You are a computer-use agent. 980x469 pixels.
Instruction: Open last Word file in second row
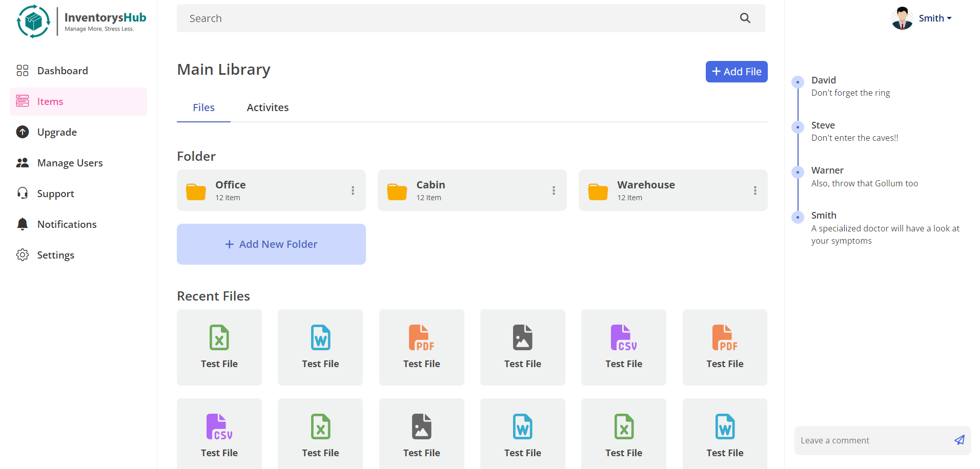click(725, 434)
